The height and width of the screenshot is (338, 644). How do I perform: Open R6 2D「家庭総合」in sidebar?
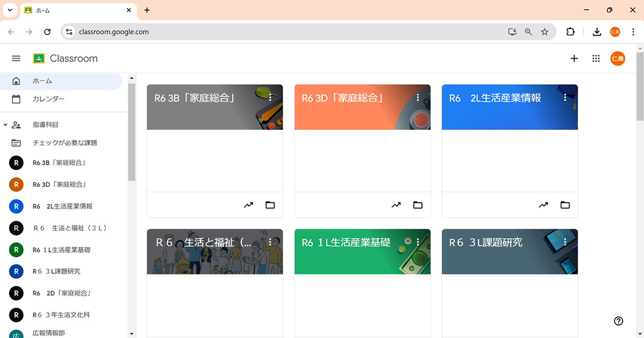62,293
